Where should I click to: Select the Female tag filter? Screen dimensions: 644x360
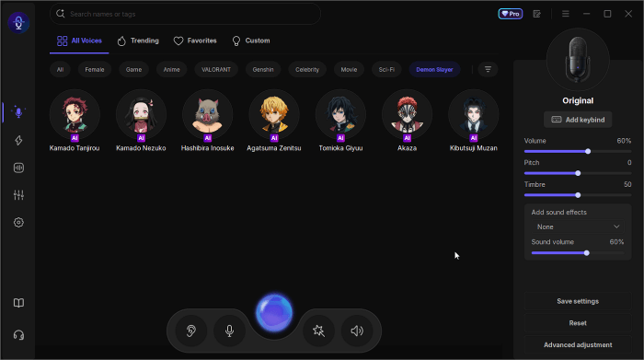95,69
